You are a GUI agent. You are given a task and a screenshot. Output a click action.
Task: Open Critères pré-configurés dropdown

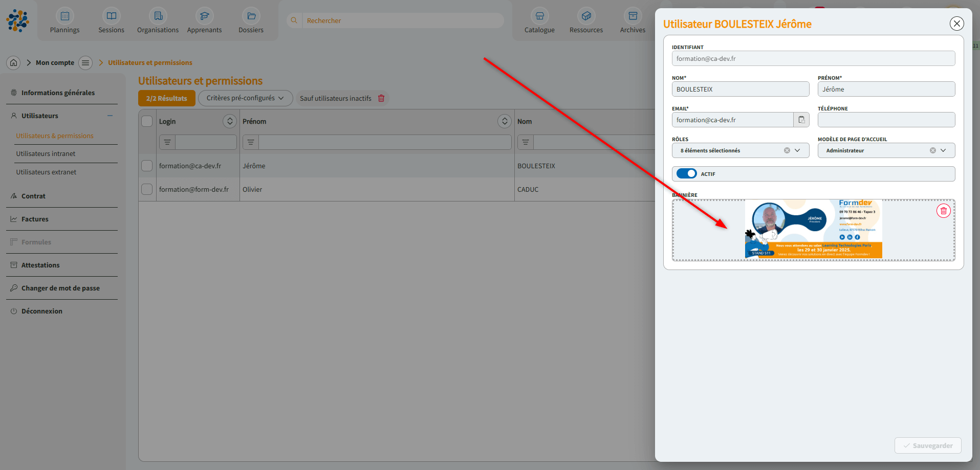pyautogui.click(x=245, y=98)
